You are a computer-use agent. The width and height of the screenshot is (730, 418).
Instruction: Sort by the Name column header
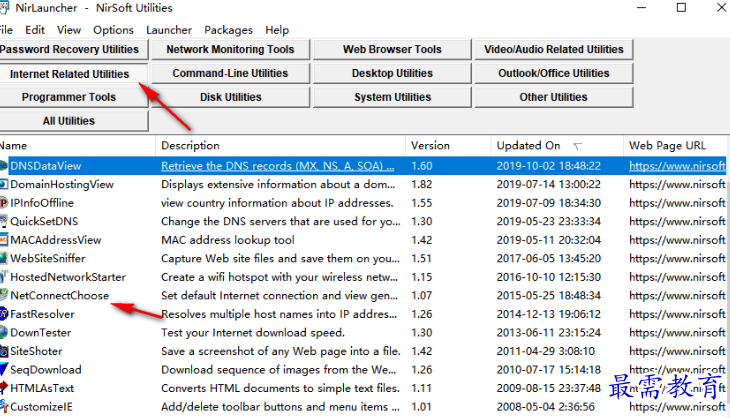[77, 146]
